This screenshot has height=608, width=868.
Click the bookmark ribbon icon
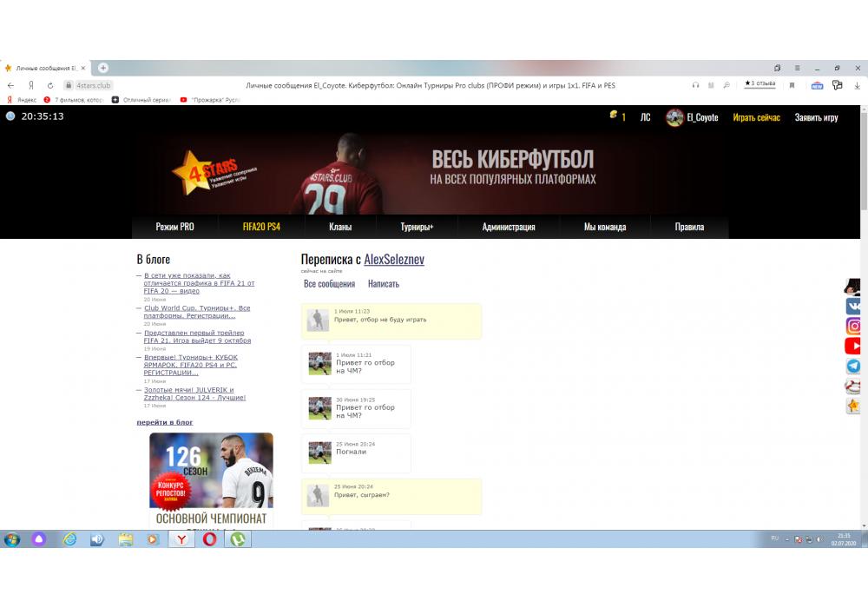[792, 85]
